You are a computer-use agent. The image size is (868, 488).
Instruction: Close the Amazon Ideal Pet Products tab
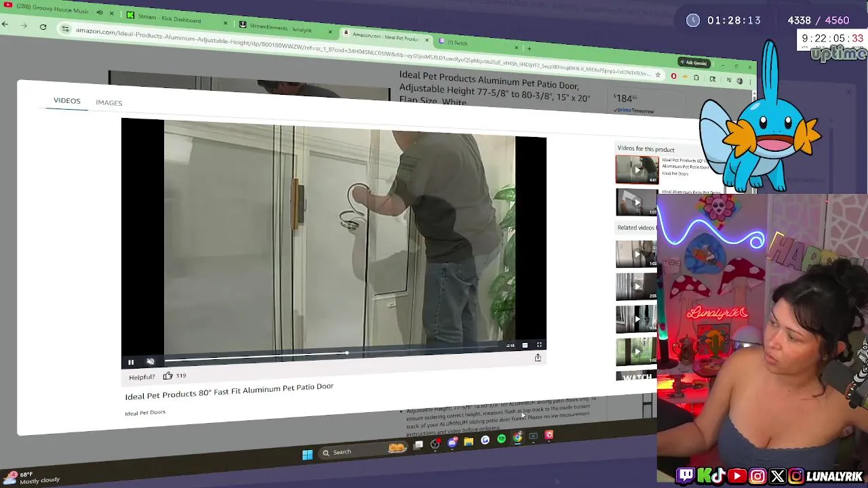[x=425, y=39]
